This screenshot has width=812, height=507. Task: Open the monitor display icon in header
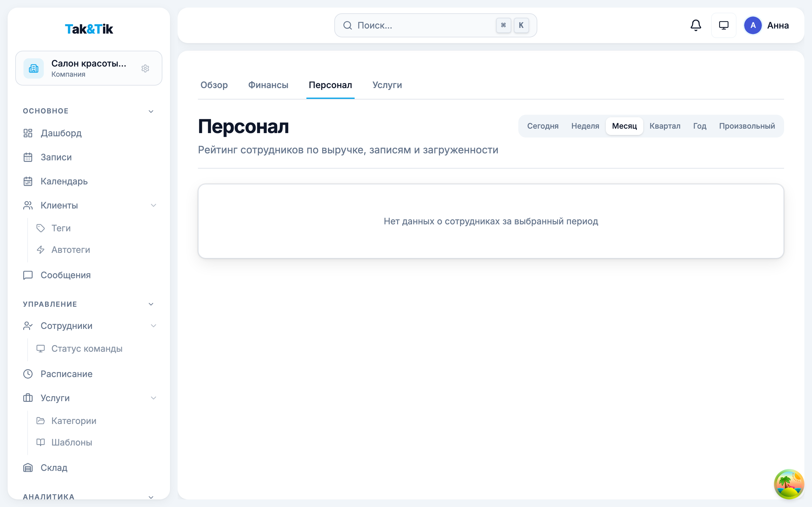tap(724, 25)
